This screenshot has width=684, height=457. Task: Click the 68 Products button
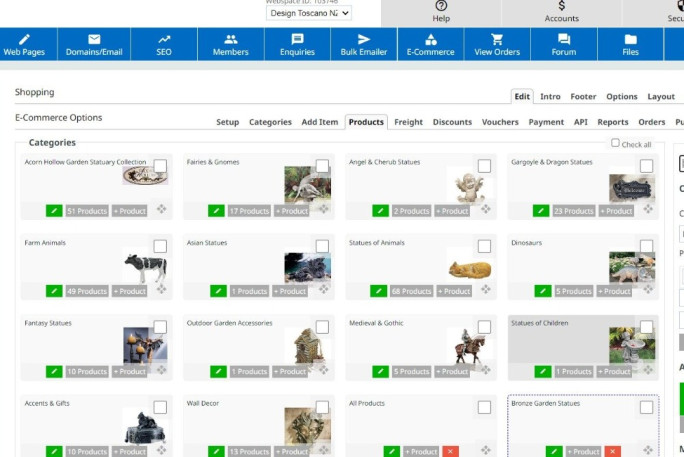point(411,291)
